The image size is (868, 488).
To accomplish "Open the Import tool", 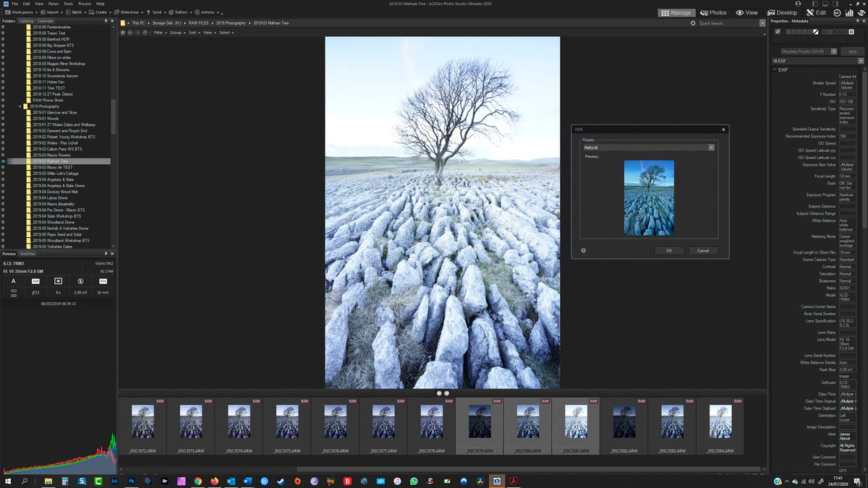I will tap(49, 12).
